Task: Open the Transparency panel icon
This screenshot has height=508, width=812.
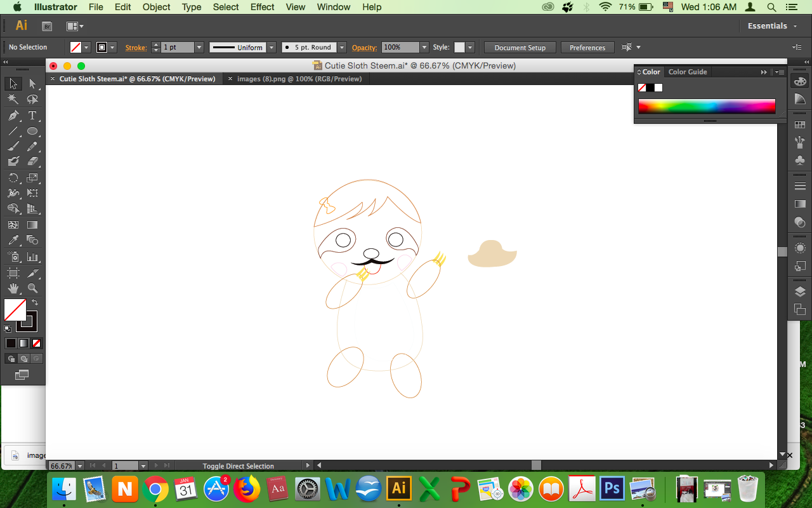Action: (800, 222)
